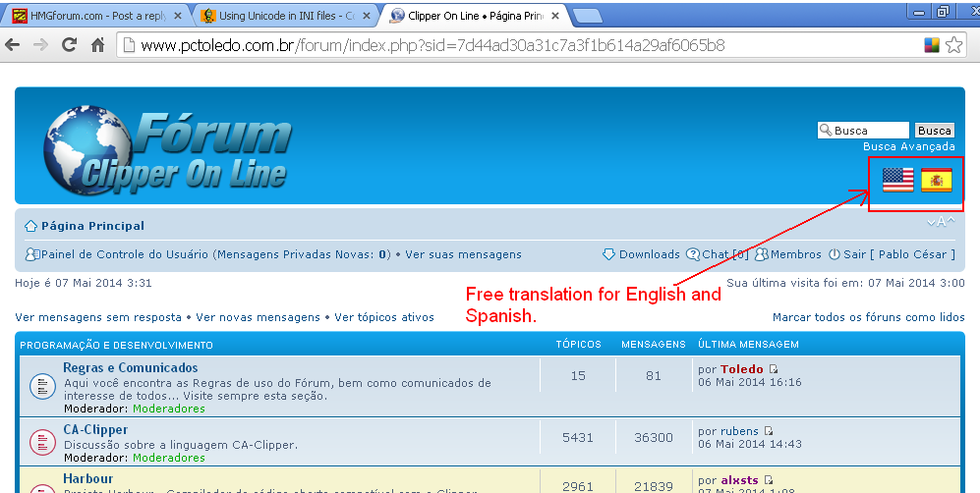This screenshot has width=980, height=493.
Task: Click the Downloads arrow icon
Action: (608, 254)
